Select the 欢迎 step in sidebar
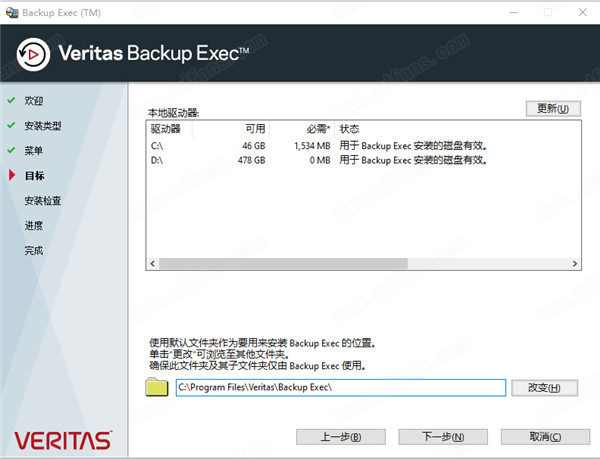Image resolution: width=600 pixels, height=459 pixels. (x=34, y=101)
